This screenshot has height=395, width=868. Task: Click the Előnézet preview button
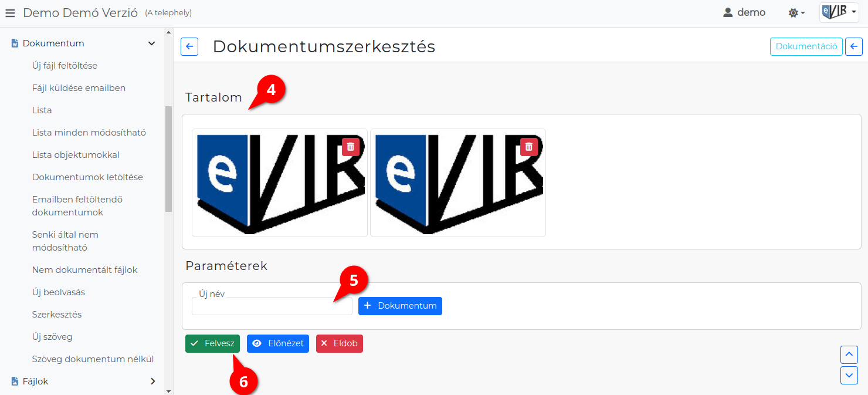coord(278,343)
